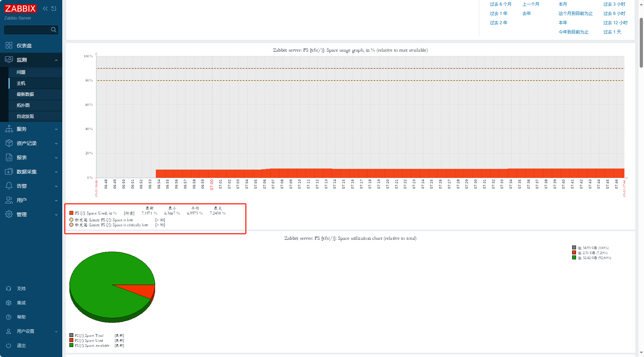Click the 集成 integrations icon
The height and width of the screenshot is (357, 644).
(9, 303)
